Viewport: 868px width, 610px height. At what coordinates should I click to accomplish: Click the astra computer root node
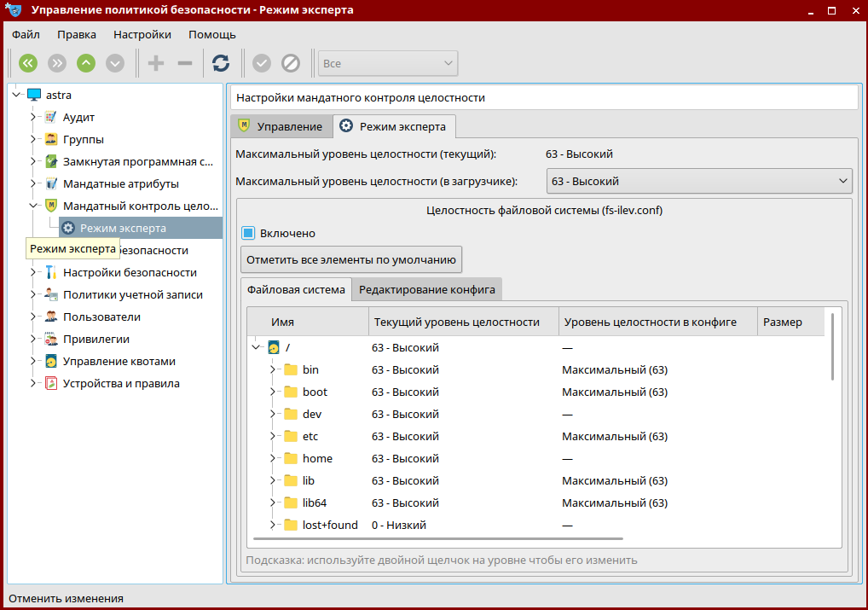coord(58,95)
